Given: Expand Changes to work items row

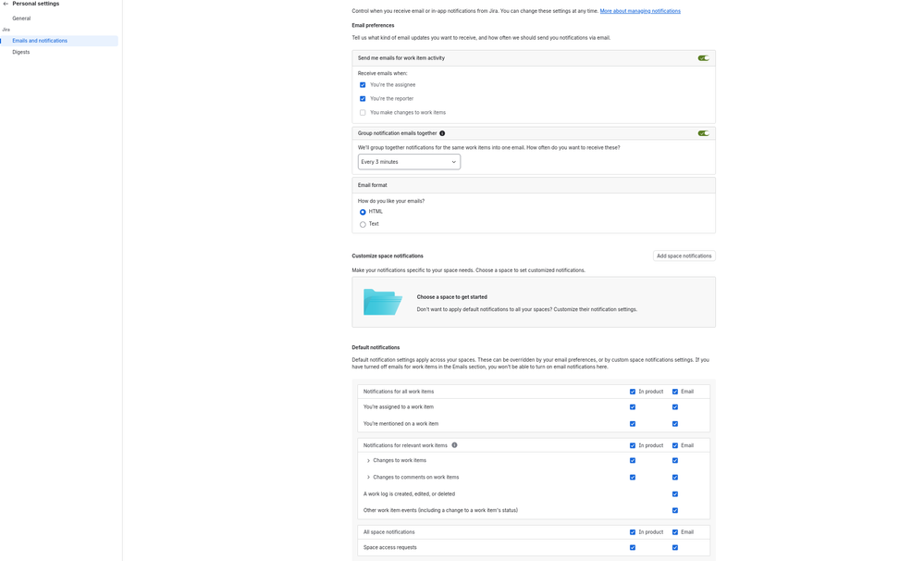Looking at the screenshot, I should (368, 461).
